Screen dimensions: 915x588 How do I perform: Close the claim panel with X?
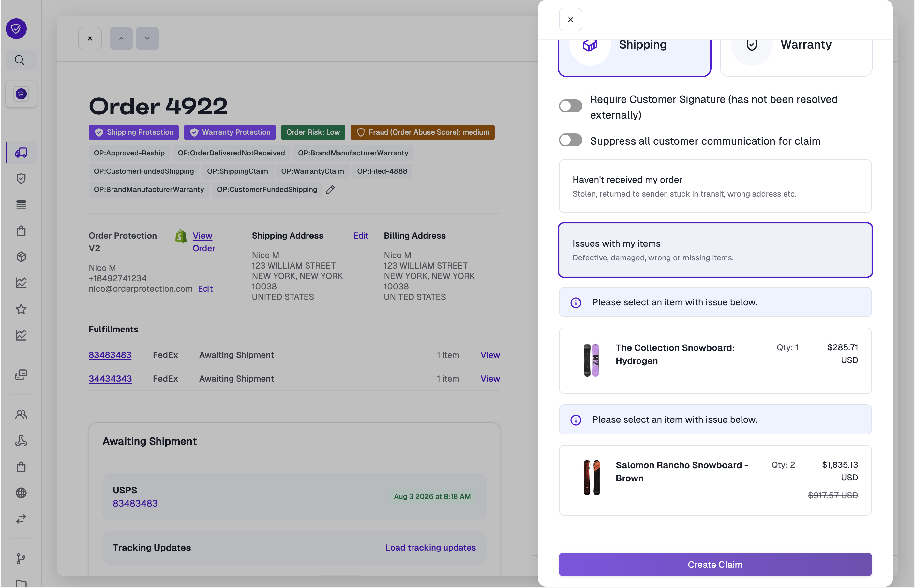pyautogui.click(x=570, y=20)
